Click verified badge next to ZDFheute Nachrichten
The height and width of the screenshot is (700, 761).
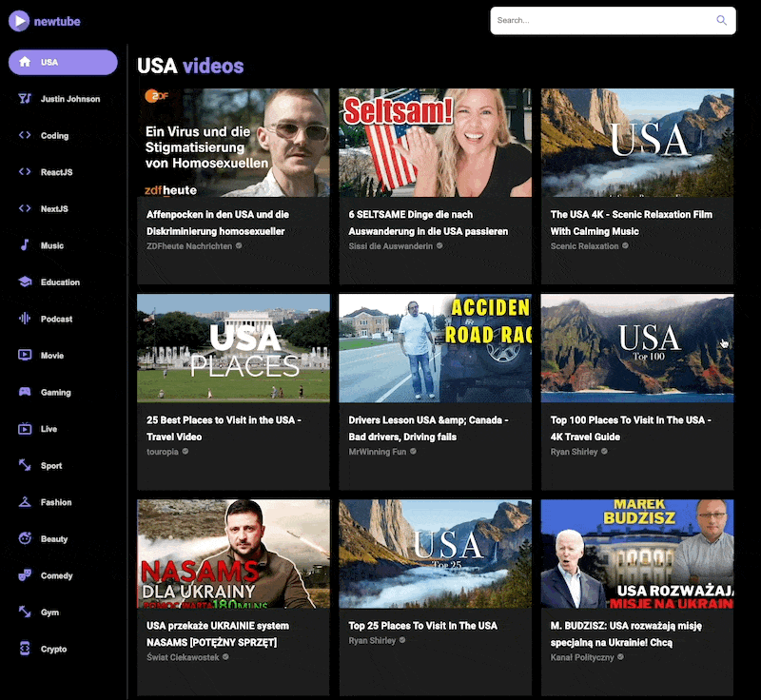pyautogui.click(x=239, y=246)
